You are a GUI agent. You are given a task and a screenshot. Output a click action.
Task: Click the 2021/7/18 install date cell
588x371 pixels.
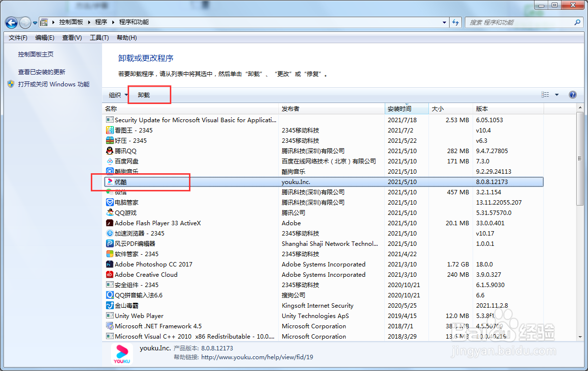point(402,120)
